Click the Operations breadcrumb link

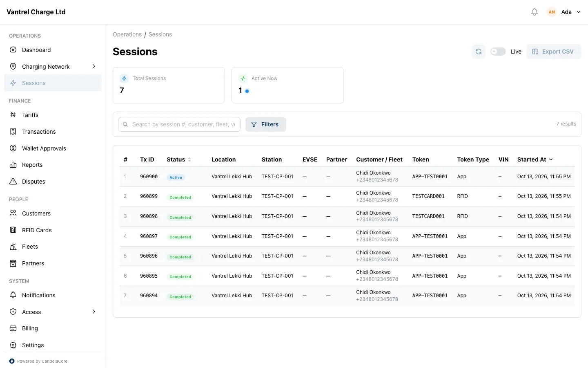point(127,34)
